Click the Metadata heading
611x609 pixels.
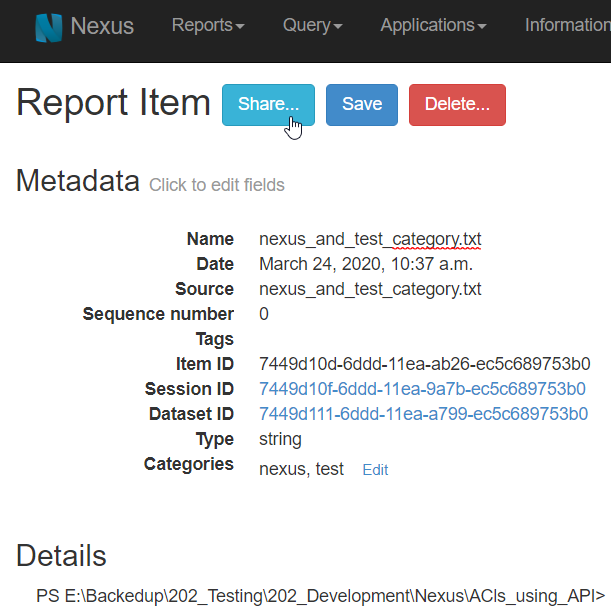78,181
